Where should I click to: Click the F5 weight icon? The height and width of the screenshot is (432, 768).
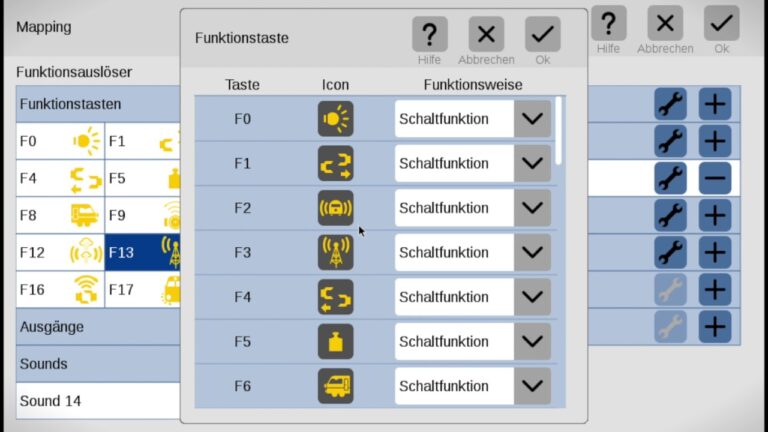pos(336,341)
